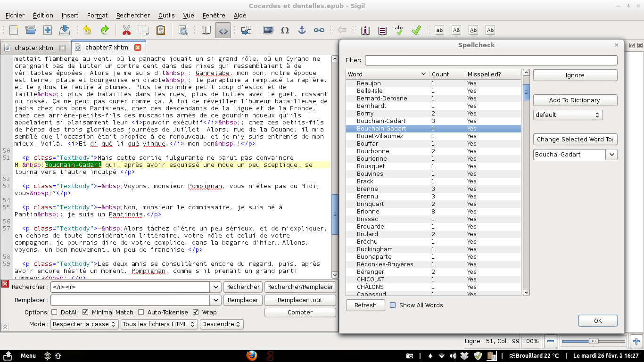Uncheck the Minimal Match option

pos(85,312)
